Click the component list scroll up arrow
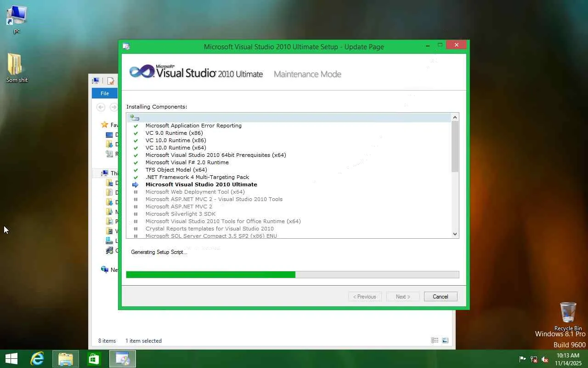Viewport: 588px width, 368px height. point(455,117)
